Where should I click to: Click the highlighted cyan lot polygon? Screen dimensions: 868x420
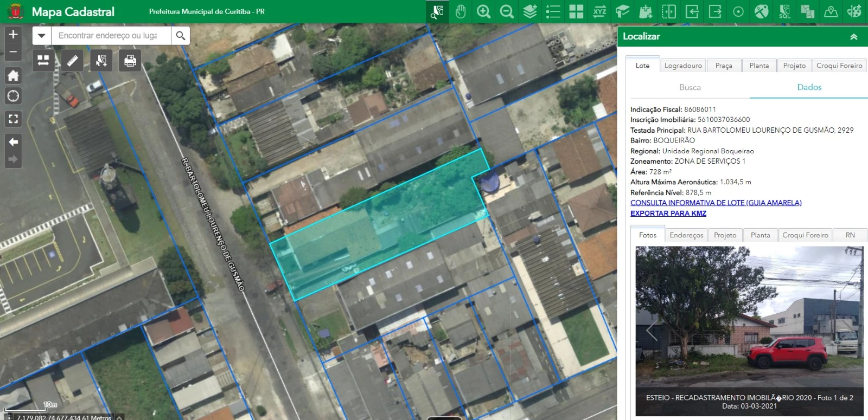pyautogui.click(x=380, y=225)
